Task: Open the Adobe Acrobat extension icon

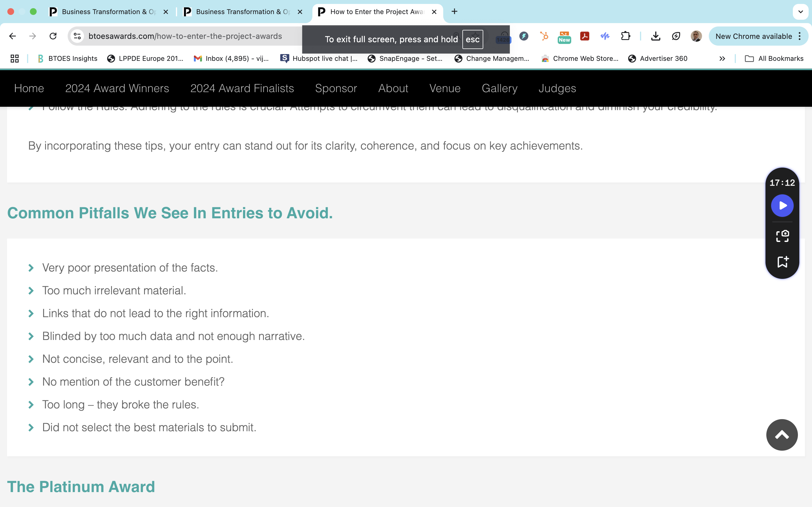Action: (584, 36)
